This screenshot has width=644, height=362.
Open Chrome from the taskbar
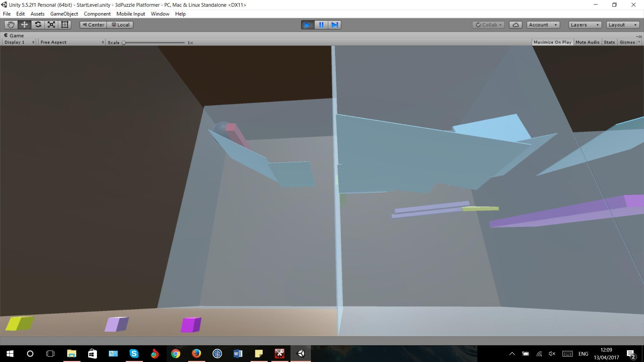(175, 354)
